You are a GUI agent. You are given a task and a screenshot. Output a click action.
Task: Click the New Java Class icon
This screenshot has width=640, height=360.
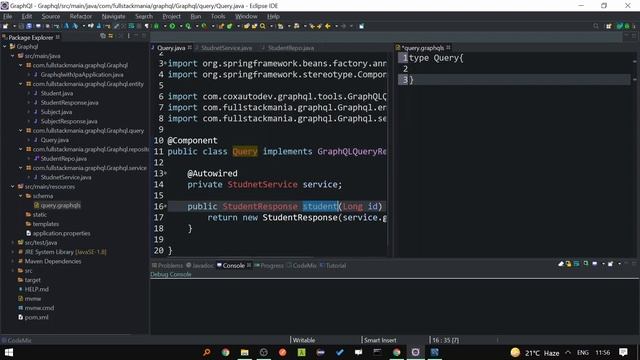point(229,26)
